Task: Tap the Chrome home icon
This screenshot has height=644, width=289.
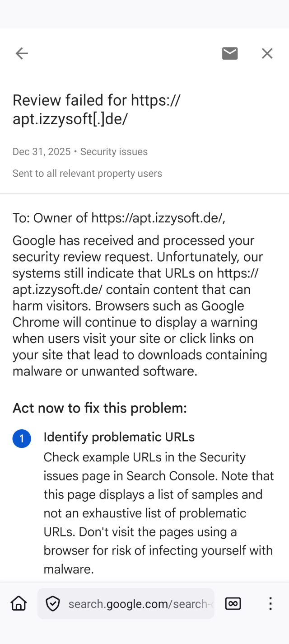Action: point(18,603)
